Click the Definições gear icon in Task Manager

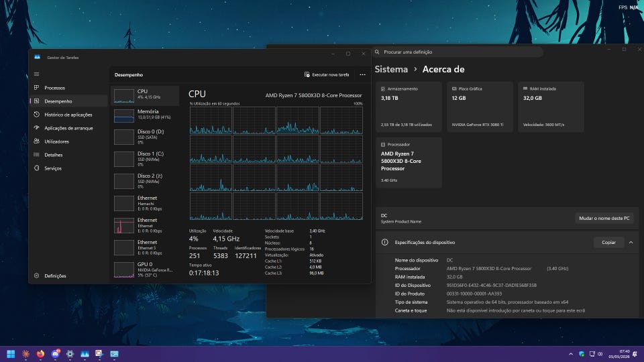click(x=36, y=276)
